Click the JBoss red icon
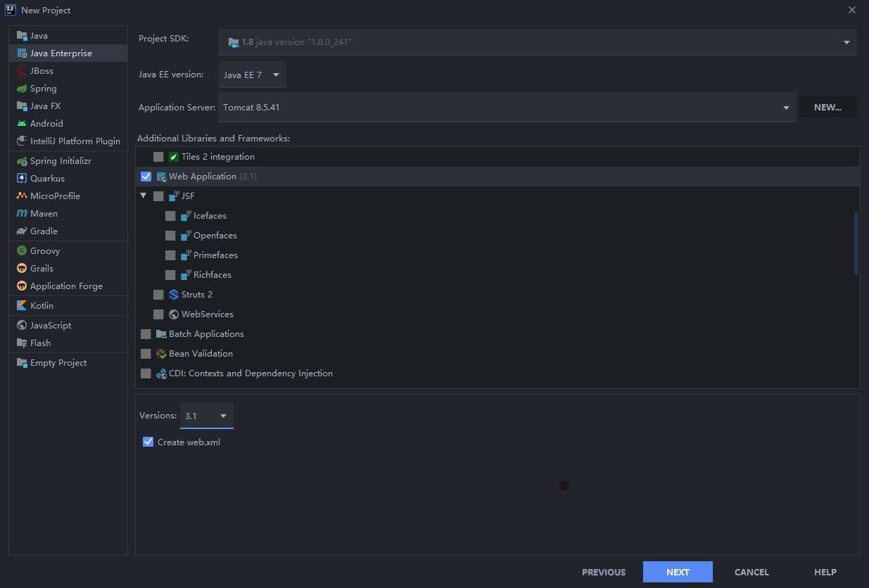Viewport: 869px width, 588px height. [x=22, y=71]
